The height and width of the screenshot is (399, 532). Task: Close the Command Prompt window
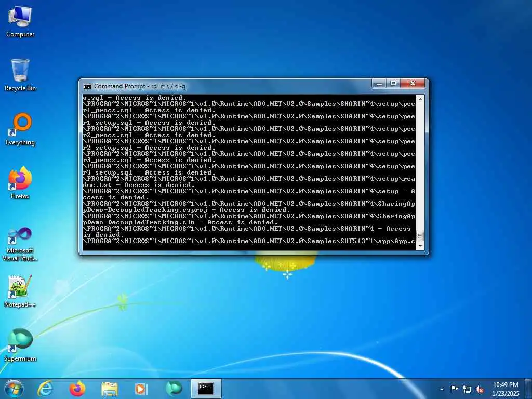(x=413, y=84)
